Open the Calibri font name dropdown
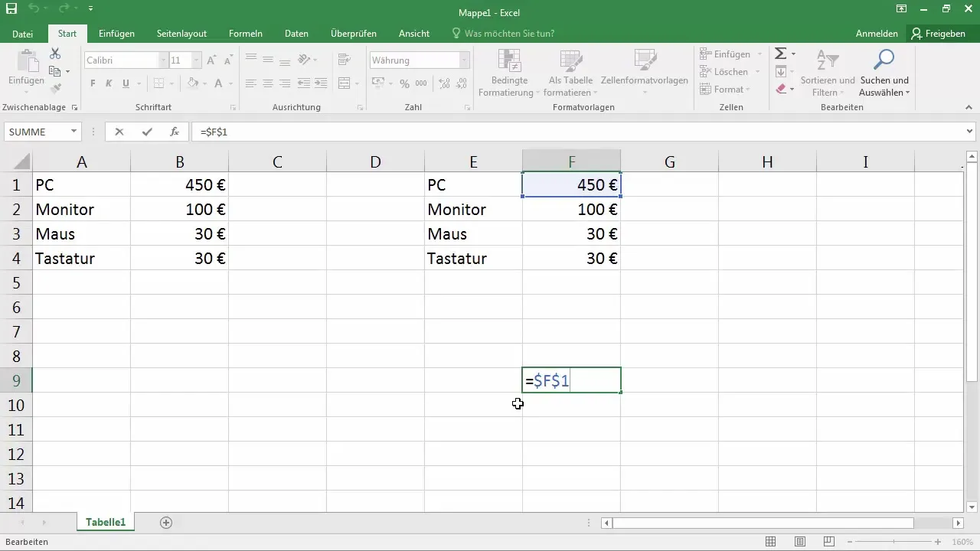Screen dimensions: 980x551 click(x=164, y=60)
